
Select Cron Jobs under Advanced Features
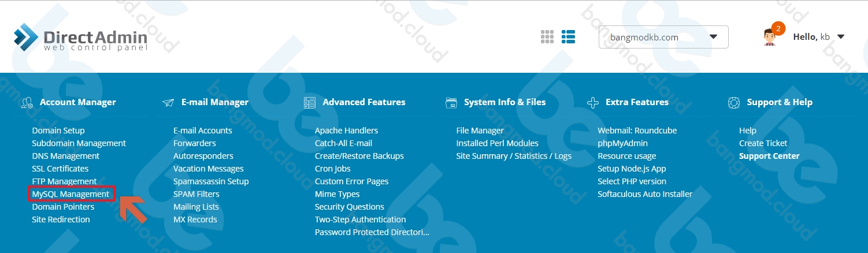pos(332,169)
